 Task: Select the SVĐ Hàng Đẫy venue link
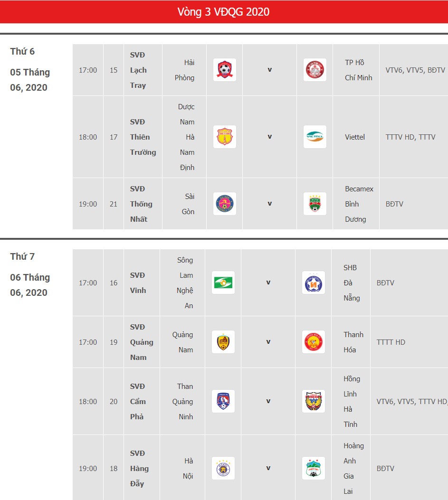point(140,469)
